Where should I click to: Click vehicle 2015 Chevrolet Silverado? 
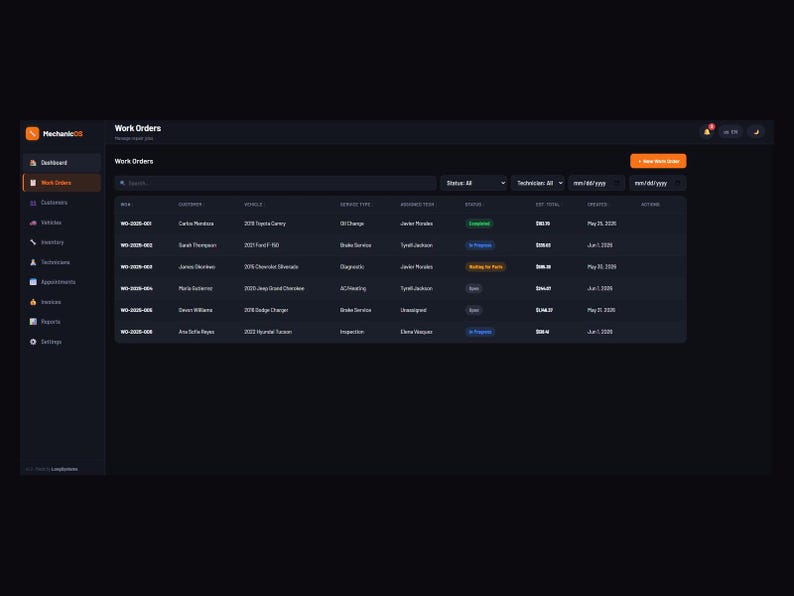[x=271, y=267]
